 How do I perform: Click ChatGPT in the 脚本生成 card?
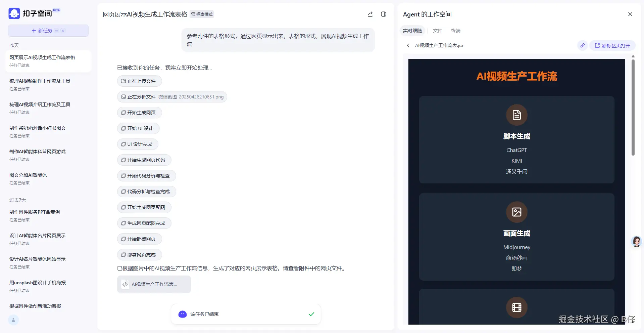click(516, 150)
